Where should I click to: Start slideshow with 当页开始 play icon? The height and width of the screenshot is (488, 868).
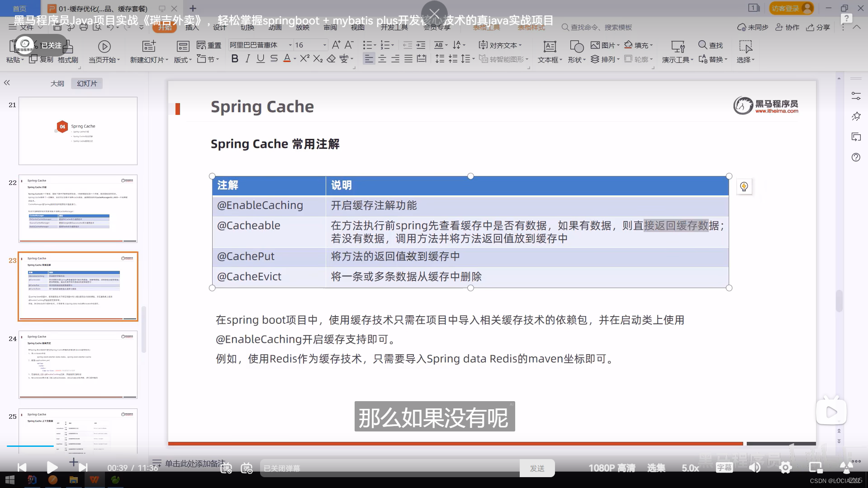pos(104,47)
